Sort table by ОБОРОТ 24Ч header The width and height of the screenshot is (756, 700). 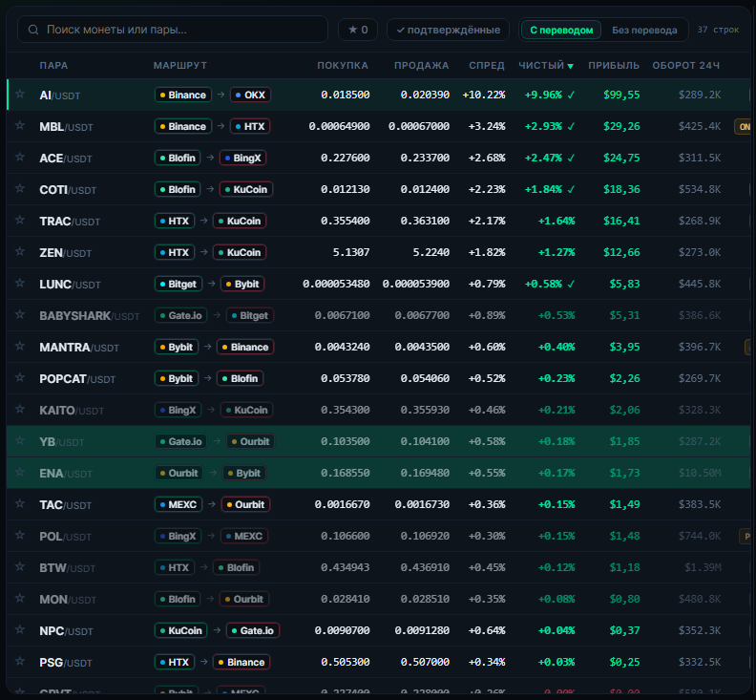[685, 66]
